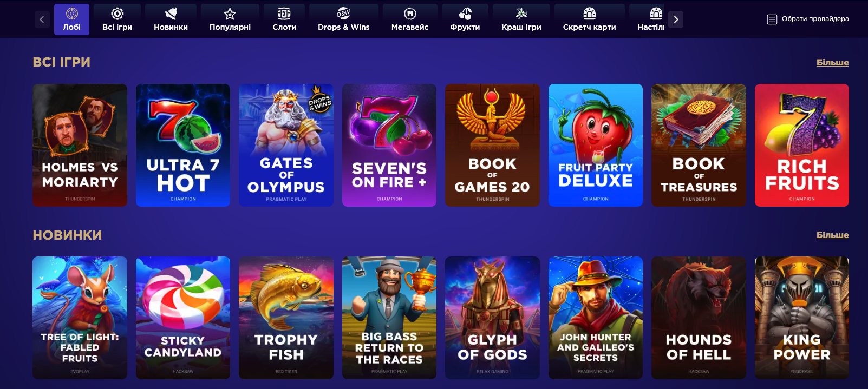Screen dimensions: 868x389
Task: Launch the King Power game
Action: [802, 318]
